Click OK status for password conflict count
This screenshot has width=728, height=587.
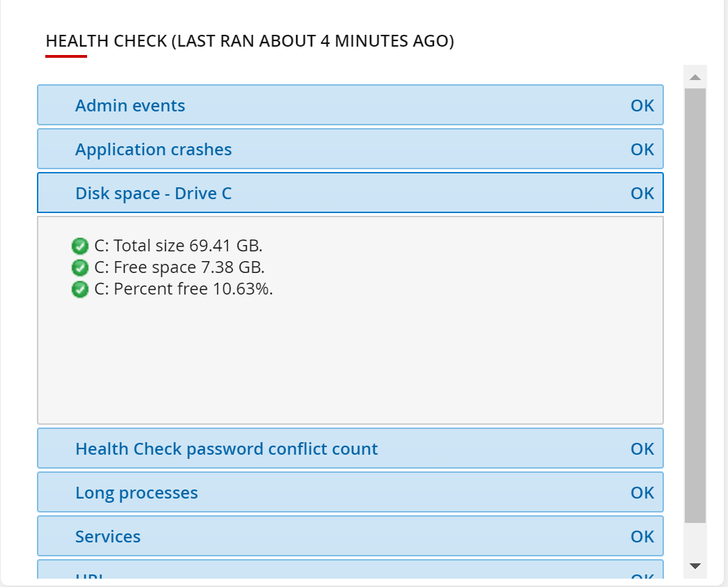[642, 449]
